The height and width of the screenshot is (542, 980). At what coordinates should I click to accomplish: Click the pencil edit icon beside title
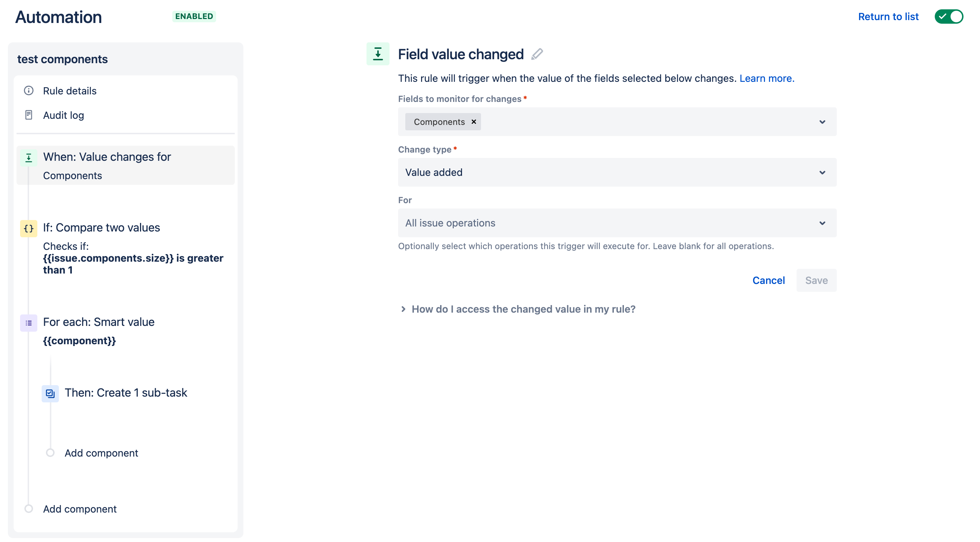pyautogui.click(x=537, y=55)
